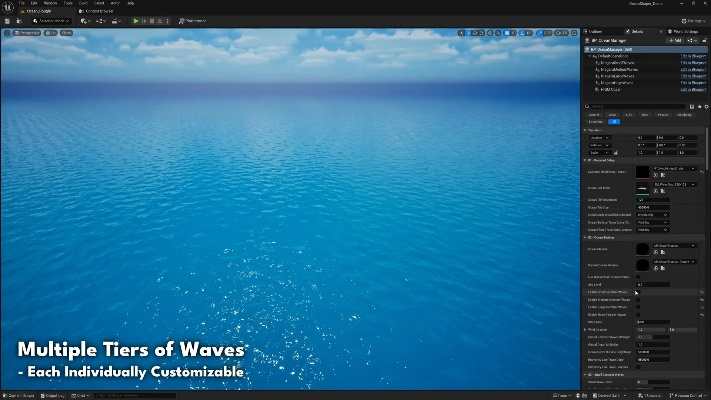
Task: Click the Stop simulation icon
Action: point(153,20)
